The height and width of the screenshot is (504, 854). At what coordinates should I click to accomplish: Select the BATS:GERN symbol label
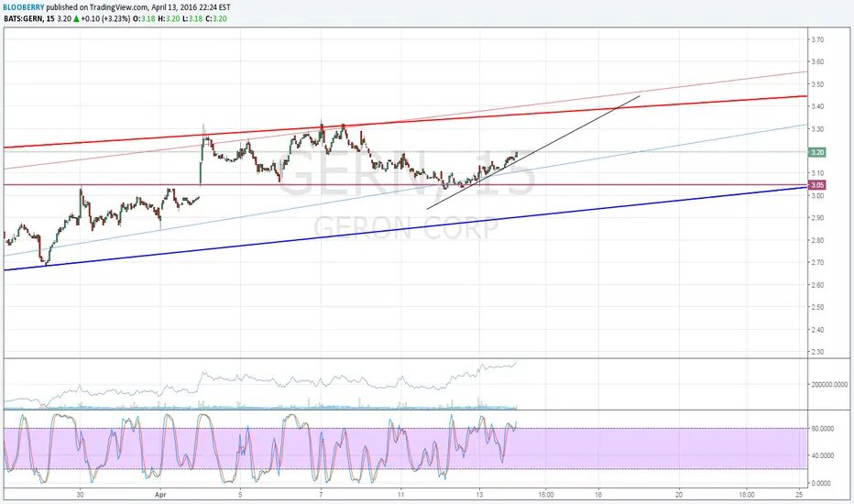(24, 18)
